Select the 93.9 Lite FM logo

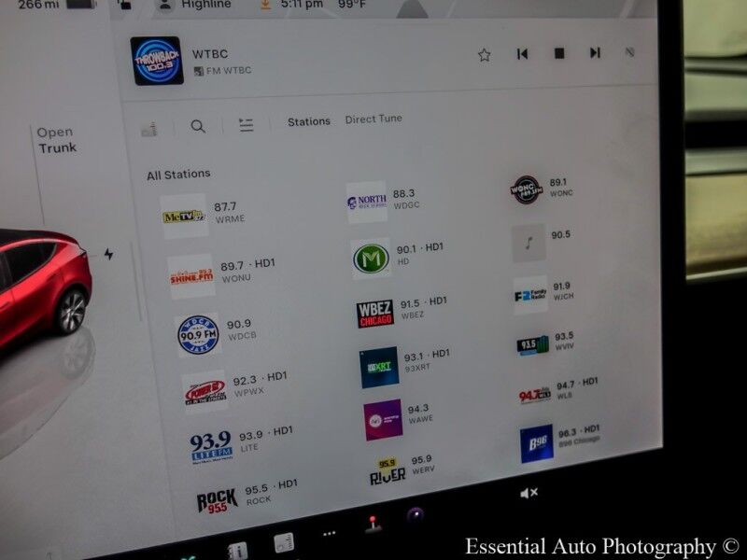[x=212, y=448]
